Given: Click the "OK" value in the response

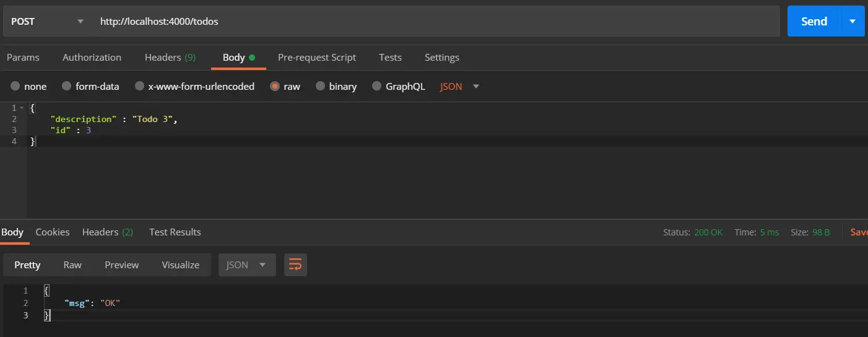Looking at the screenshot, I should point(110,303).
